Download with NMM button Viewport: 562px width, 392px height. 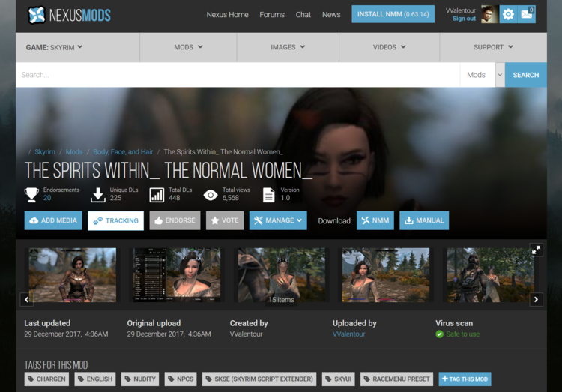[x=375, y=220]
